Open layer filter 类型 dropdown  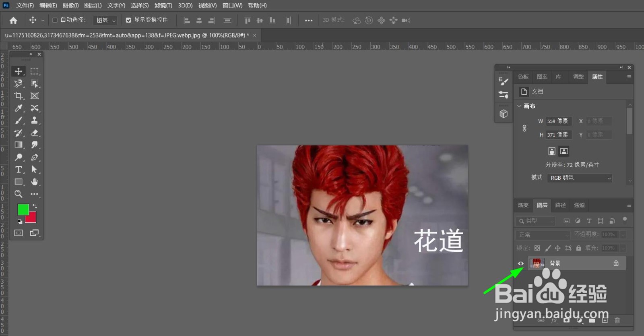pos(536,221)
